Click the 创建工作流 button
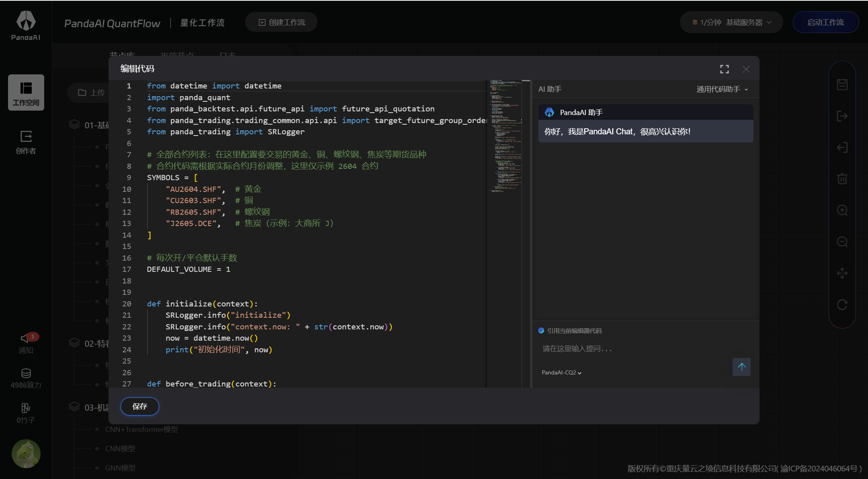 281,23
